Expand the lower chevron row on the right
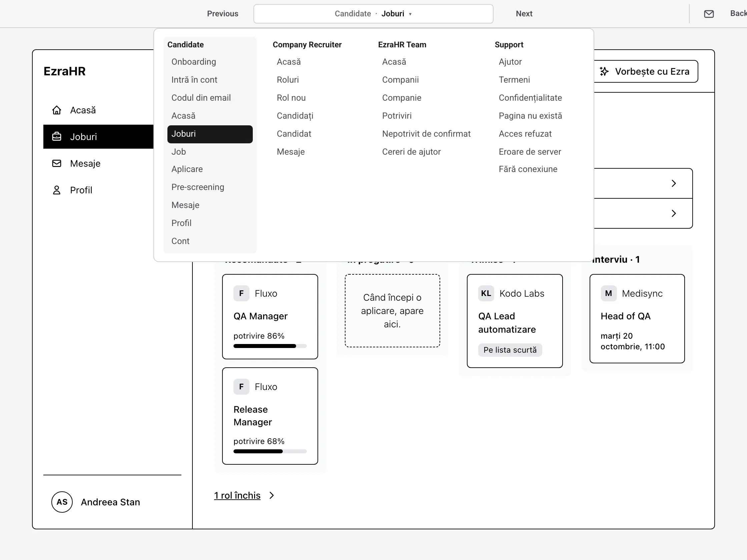Image resolution: width=747 pixels, height=560 pixels. (674, 213)
